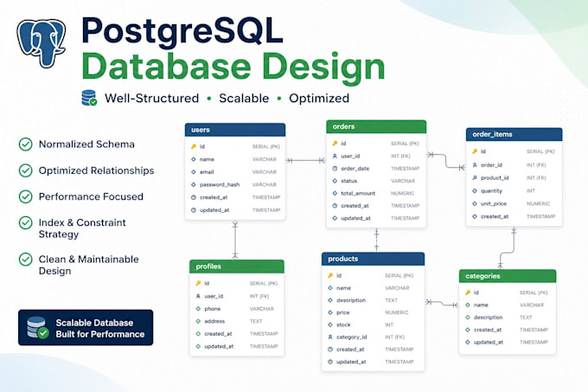Screen dimensions: 588x392
Task: Click the icon beside product_id field
Action: (475, 177)
